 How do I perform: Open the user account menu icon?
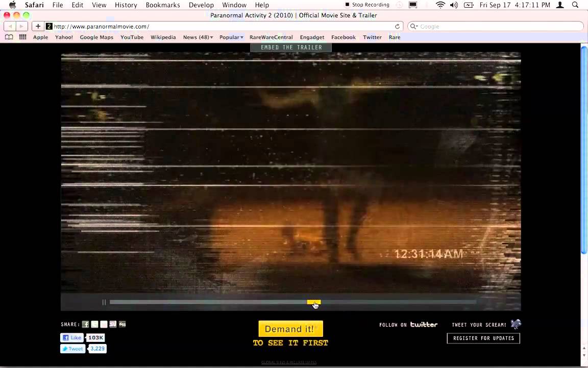coord(560,5)
